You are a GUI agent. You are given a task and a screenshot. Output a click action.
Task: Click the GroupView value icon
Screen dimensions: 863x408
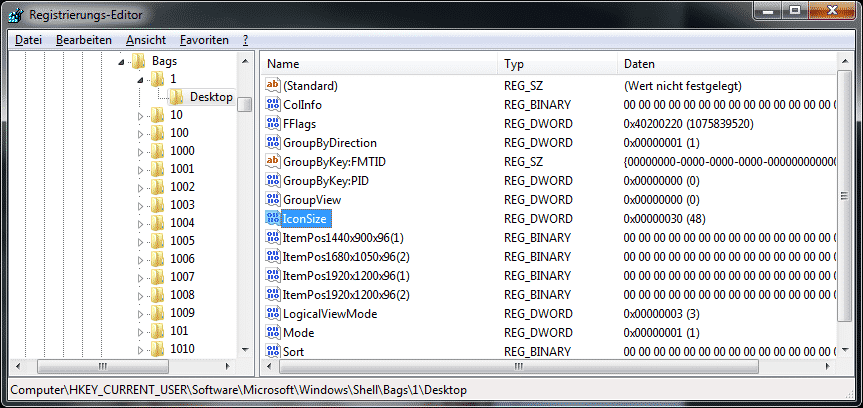(272, 199)
